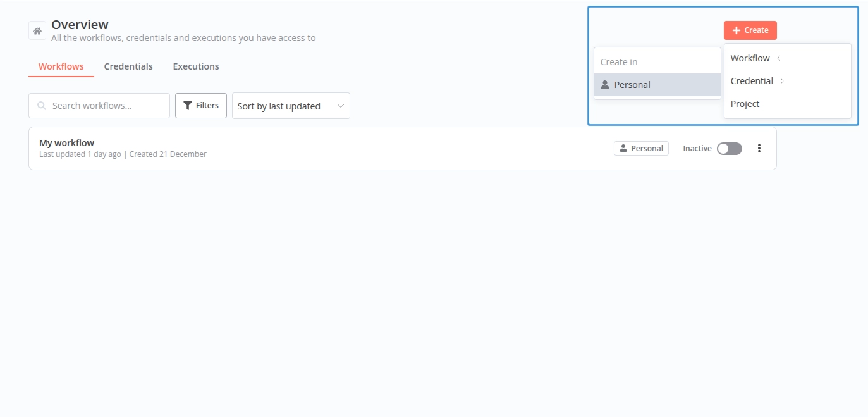Image resolution: width=868 pixels, height=417 pixels.
Task: Choose Project from the Create menu
Action: [x=788, y=104]
